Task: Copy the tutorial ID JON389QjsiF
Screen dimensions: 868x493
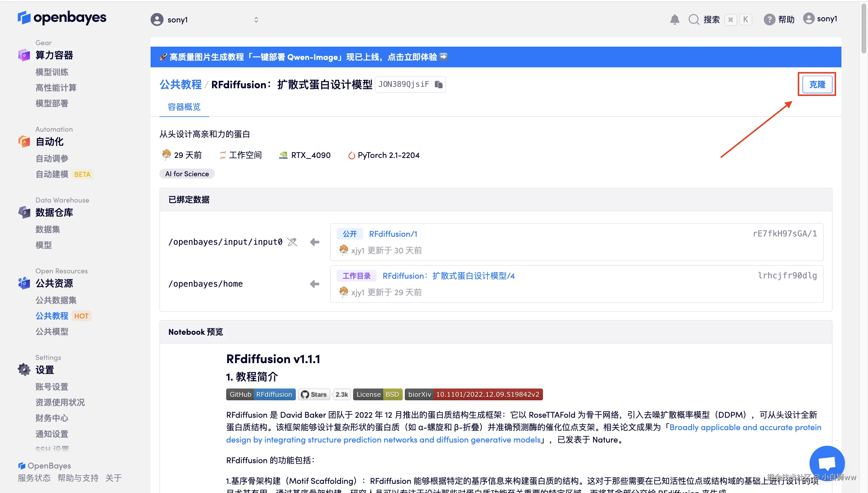Action: [x=439, y=84]
